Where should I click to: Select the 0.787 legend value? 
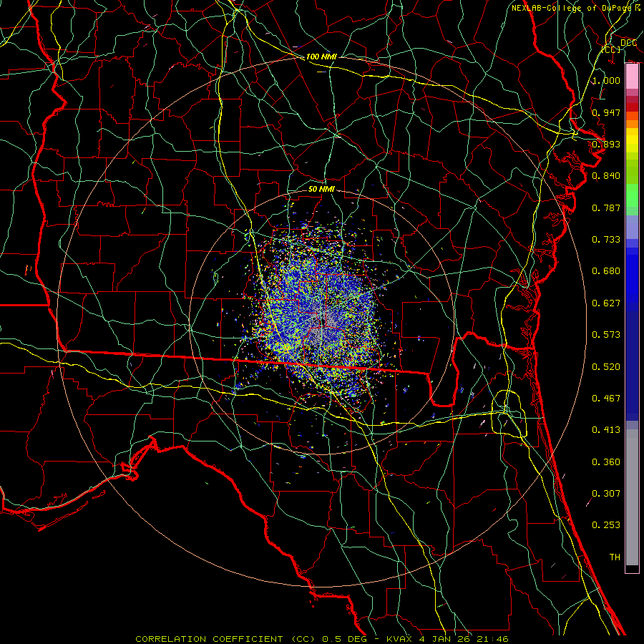606,208
